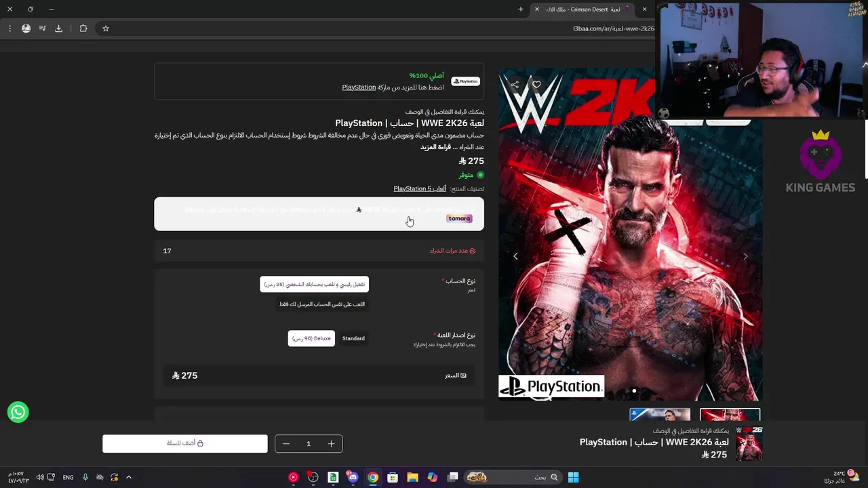Add product to wishlist with heart icon
868x488 pixels.
536,85
